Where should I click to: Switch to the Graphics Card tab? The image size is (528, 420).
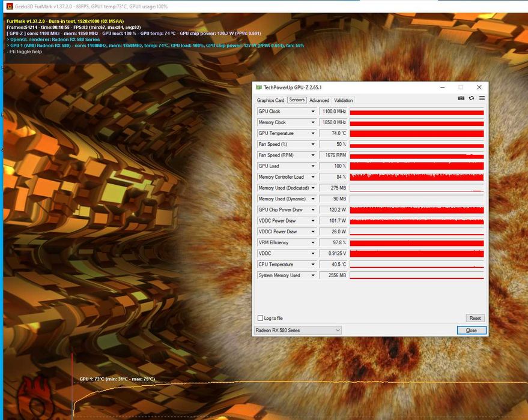[270, 100]
